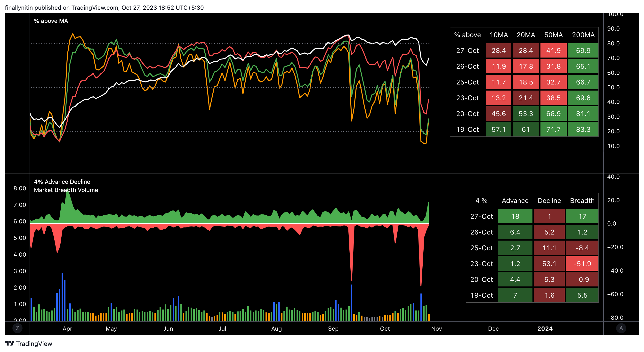This screenshot has width=644, height=352.
Task: Click the Oct label on time axis
Action: click(x=385, y=329)
